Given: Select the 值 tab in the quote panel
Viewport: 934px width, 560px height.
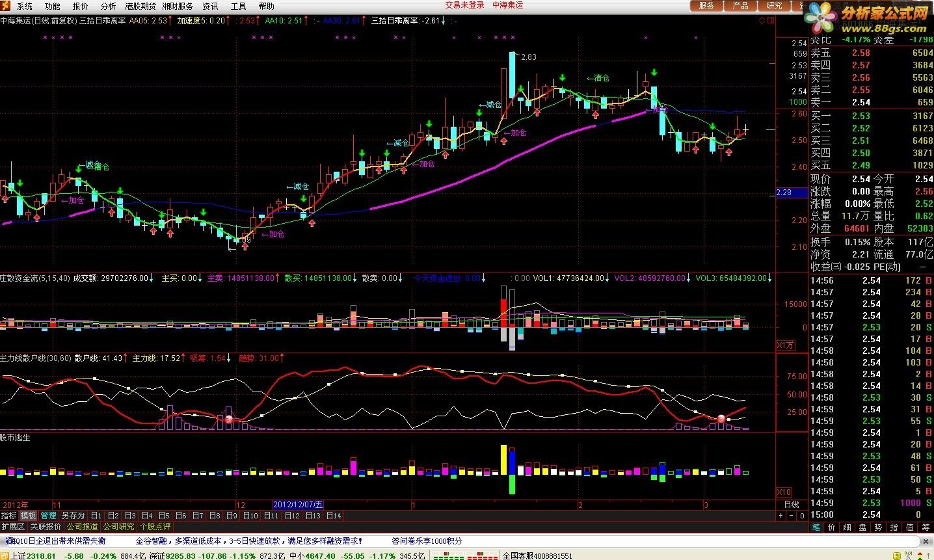Looking at the screenshot, I should click(x=909, y=527).
